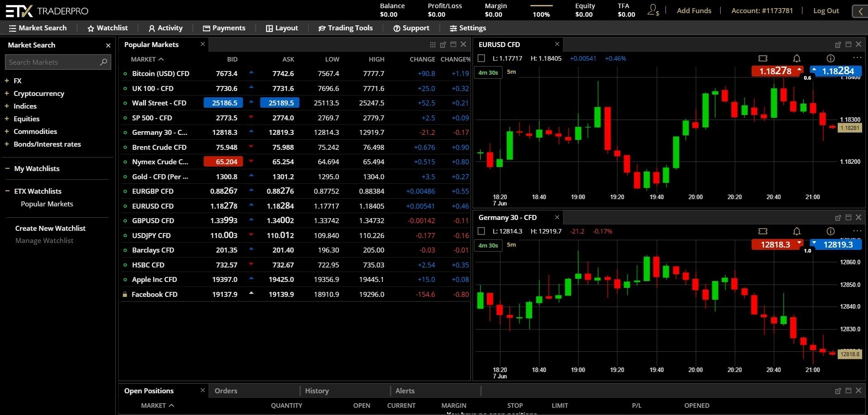The width and height of the screenshot is (868, 415).
Task: Click the Add Funds link
Action: click(694, 10)
